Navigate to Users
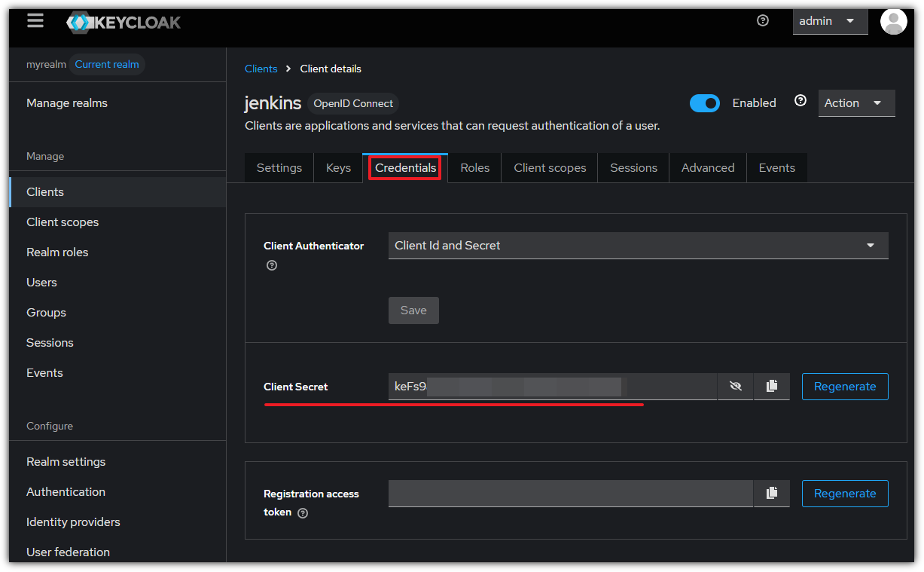The height and width of the screenshot is (572, 924). [x=117, y=283]
